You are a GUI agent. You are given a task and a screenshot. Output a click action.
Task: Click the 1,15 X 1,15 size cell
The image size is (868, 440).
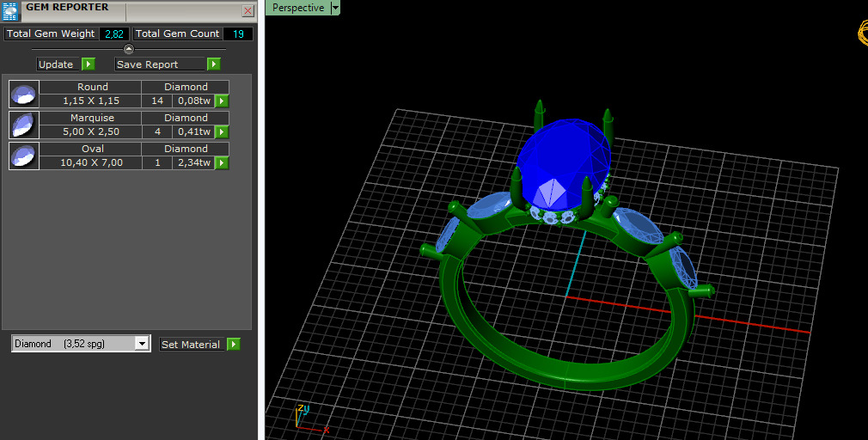tap(91, 101)
